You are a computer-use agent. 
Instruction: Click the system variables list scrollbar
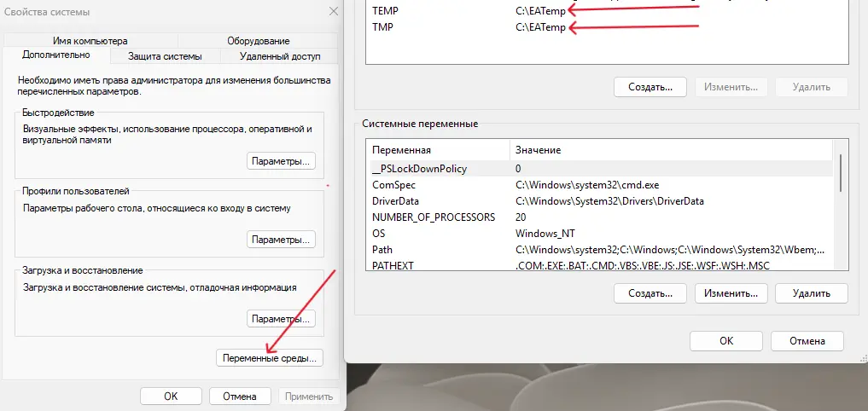(841, 172)
